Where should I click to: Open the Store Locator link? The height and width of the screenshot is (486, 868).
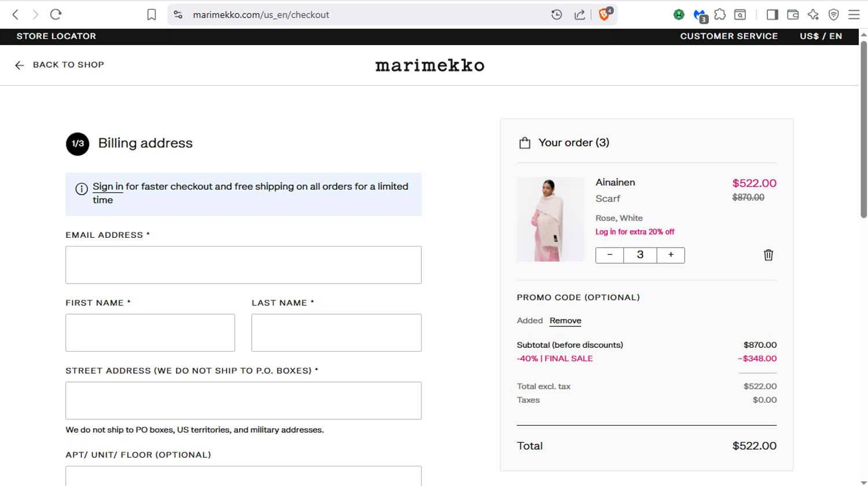point(56,36)
